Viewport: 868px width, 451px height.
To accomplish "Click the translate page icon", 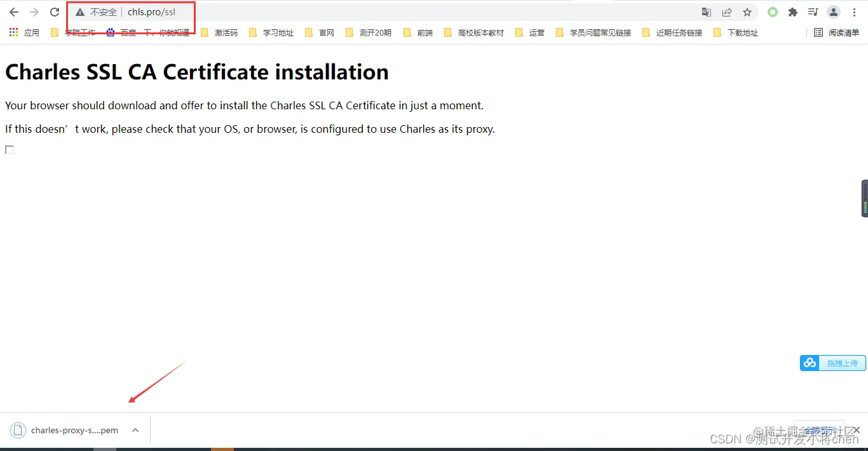I will (707, 12).
